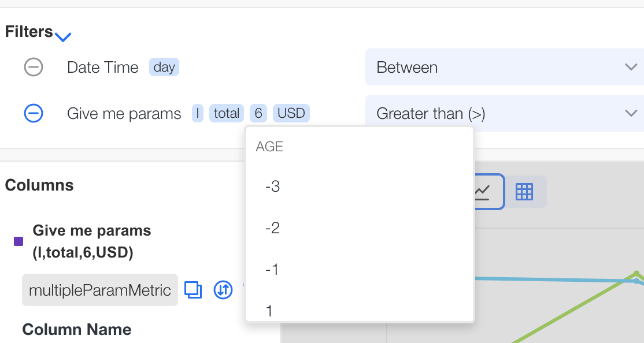Remove the Give me params filter
Screen dimensions: 644x343
[34, 113]
